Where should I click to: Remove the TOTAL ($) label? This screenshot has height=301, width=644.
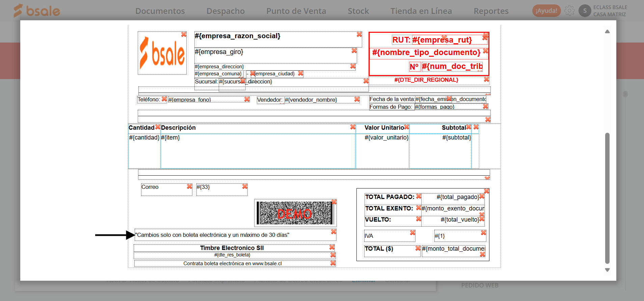pos(418,248)
